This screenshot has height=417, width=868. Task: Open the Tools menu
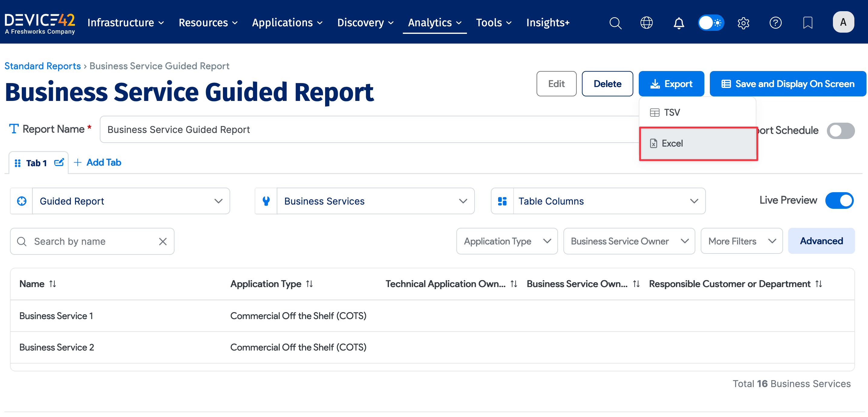click(494, 23)
